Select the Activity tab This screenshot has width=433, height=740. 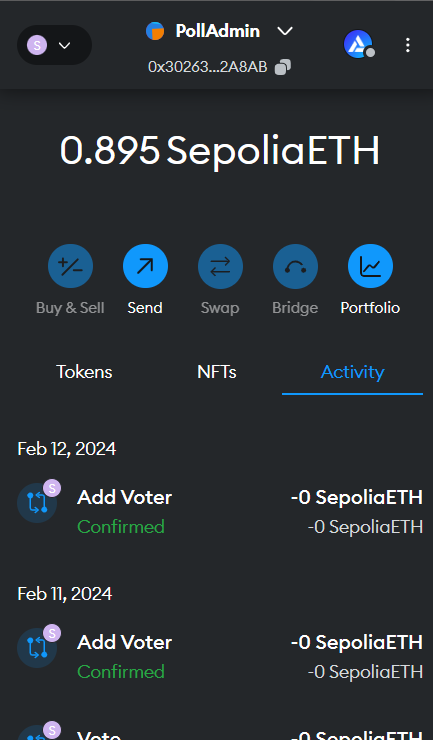[x=352, y=372]
